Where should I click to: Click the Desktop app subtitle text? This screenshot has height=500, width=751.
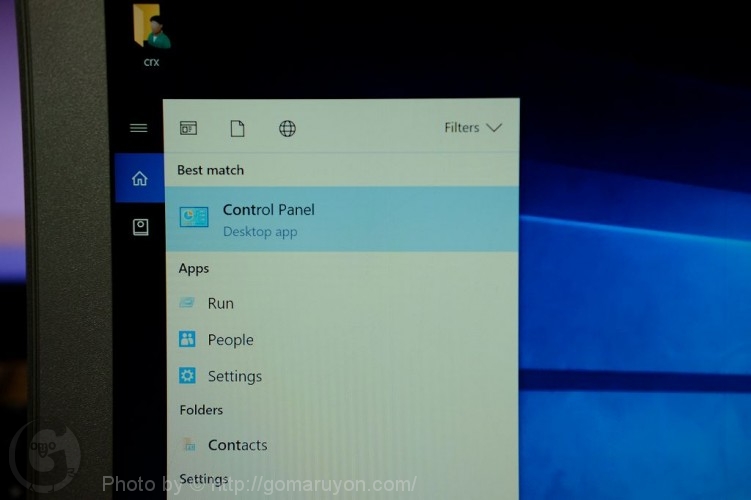pos(260,232)
